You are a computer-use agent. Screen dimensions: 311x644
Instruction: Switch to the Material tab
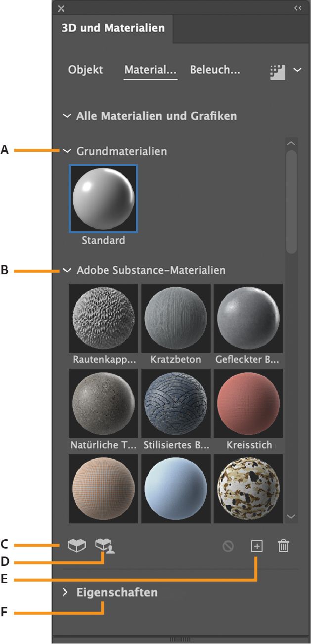click(x=150, y=70)
